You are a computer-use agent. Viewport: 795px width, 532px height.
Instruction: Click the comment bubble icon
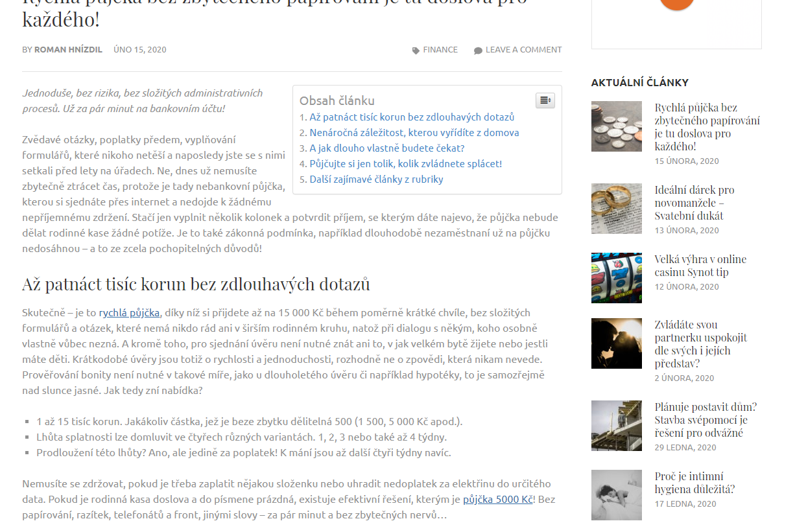coord(478,51)
